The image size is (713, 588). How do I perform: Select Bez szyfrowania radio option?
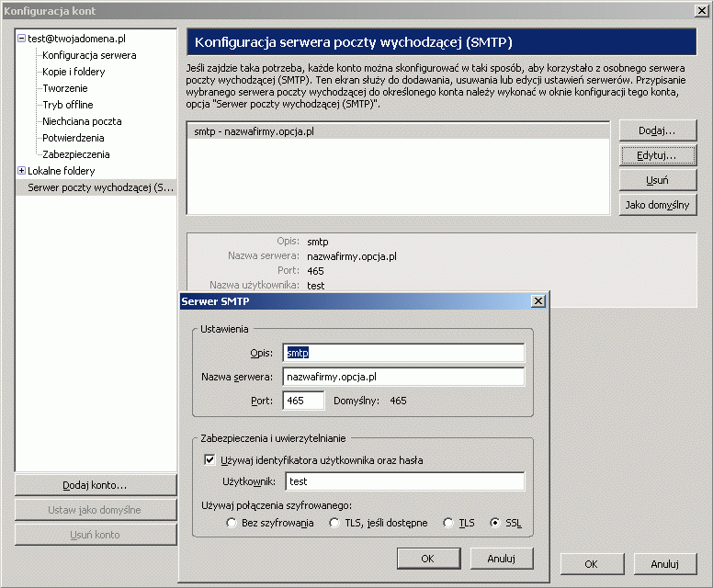(x=232, y=523)
